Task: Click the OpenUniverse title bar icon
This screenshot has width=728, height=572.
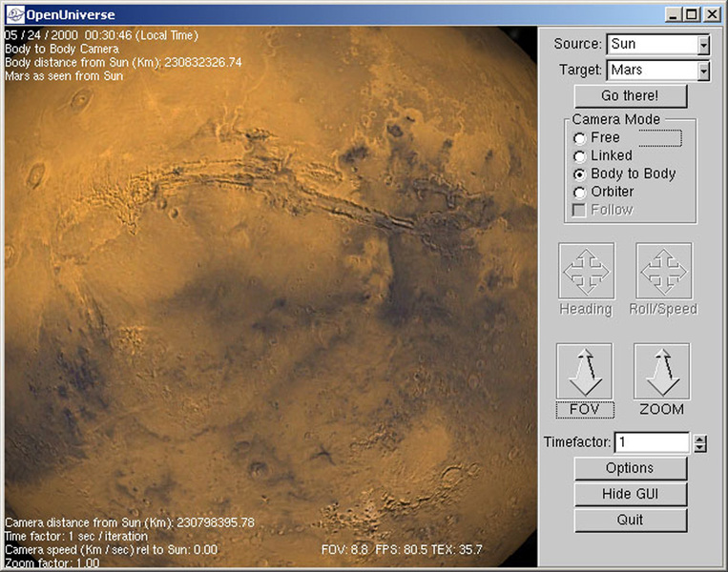Action: (x=15, y=15)
